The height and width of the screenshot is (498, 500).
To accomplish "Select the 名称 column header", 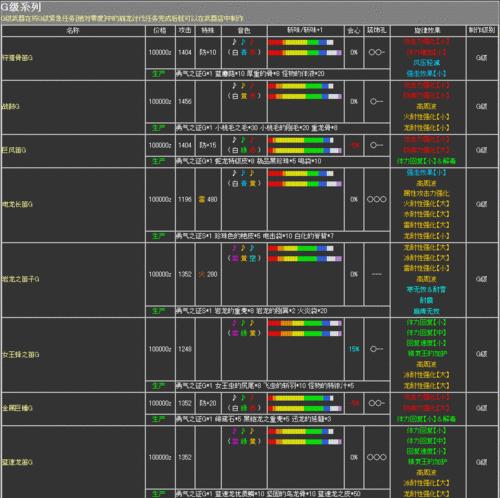I will [73, 31].
